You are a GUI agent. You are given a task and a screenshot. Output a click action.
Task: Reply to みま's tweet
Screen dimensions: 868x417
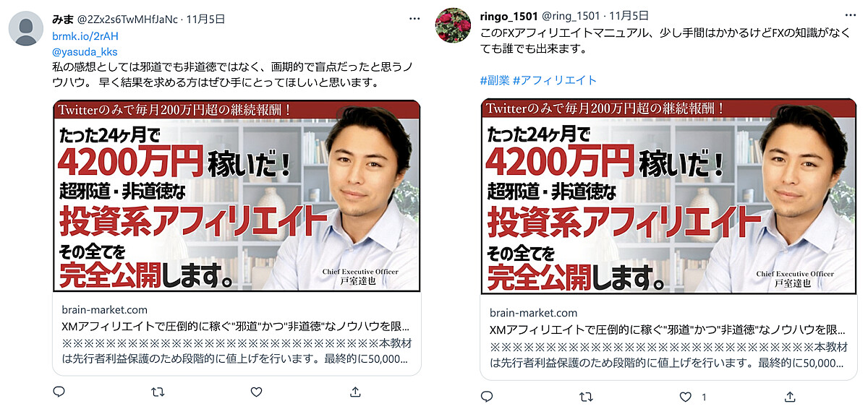(x=59, y=392)
